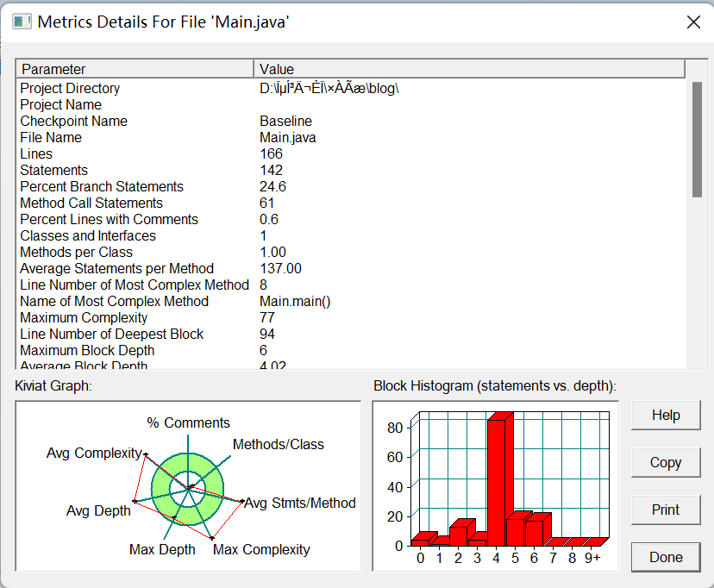Click the depth 4 histogram bar
This screenshot has width=714, height=588.
click(498, 480)
